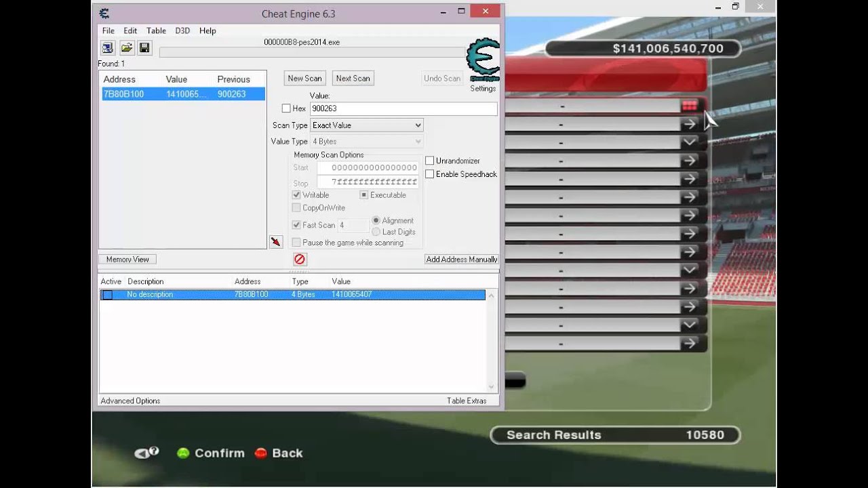Click the Type column header in table

click(300, 281)
